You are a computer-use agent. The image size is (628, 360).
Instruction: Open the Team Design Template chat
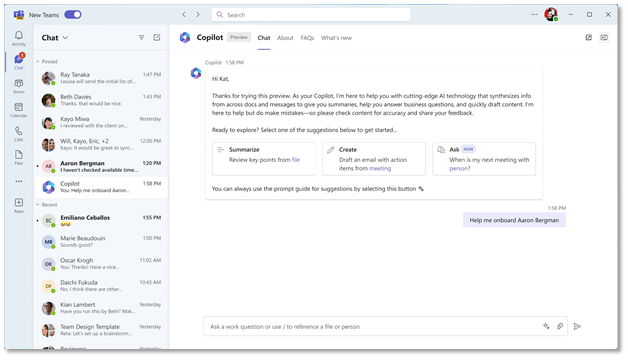[101, 330]
